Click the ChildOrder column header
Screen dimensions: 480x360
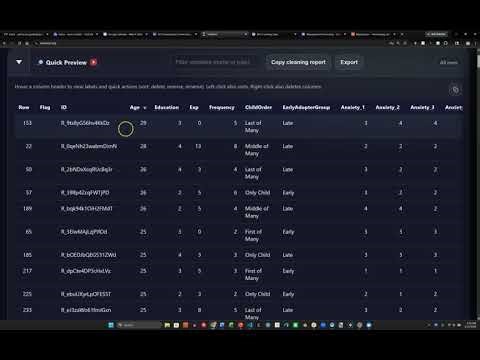pyautogui.click(x=258, y=107)
